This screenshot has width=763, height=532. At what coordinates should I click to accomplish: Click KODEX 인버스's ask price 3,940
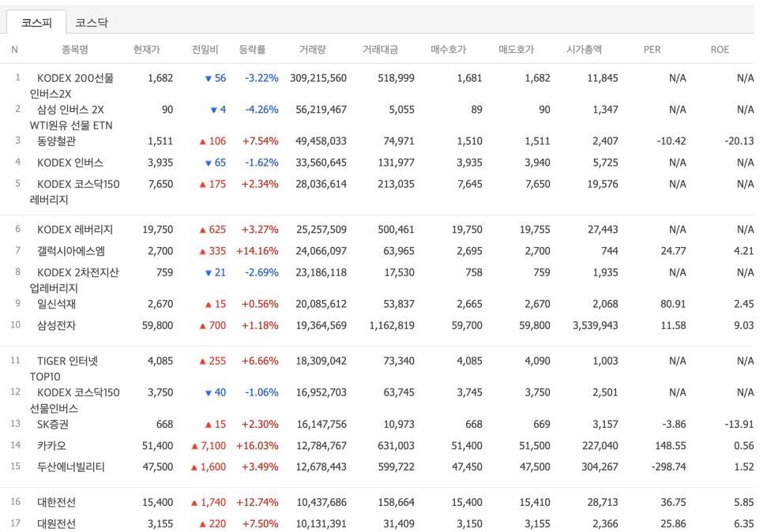pos(537,163)
